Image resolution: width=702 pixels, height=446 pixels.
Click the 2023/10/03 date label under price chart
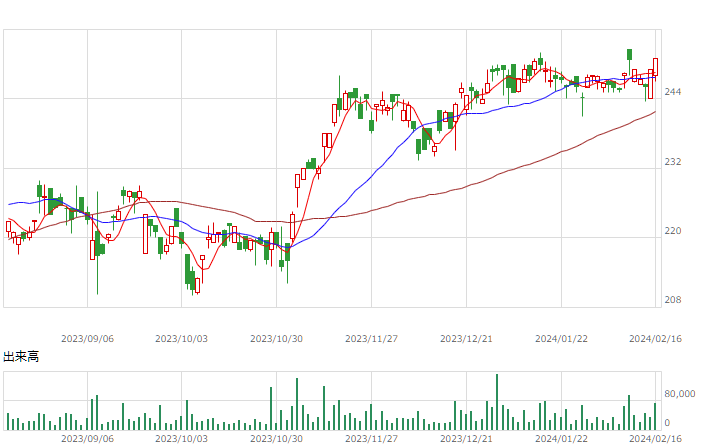[181, 339]
